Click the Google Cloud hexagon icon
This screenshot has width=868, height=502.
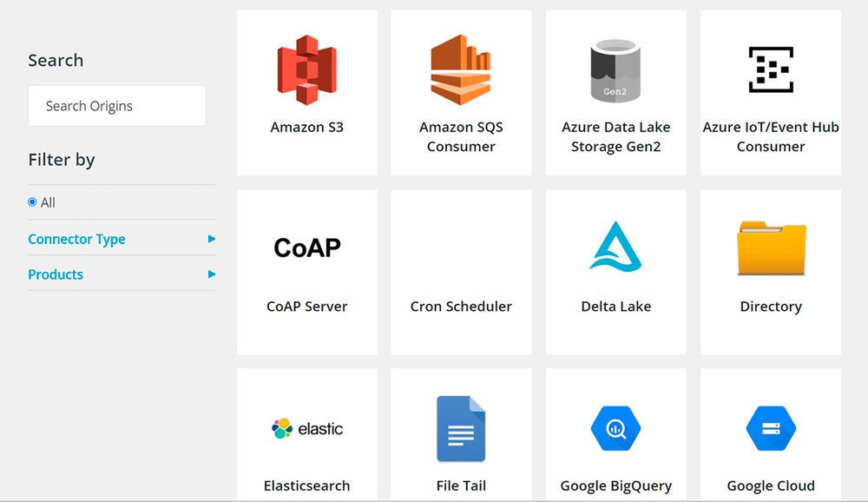click(770, 427)
